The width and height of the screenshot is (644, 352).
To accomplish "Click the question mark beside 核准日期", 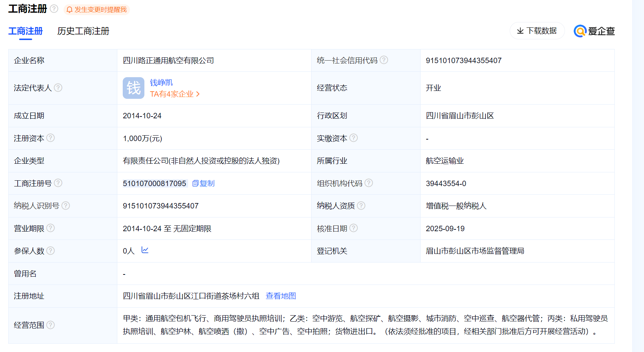I will (354, 228).
